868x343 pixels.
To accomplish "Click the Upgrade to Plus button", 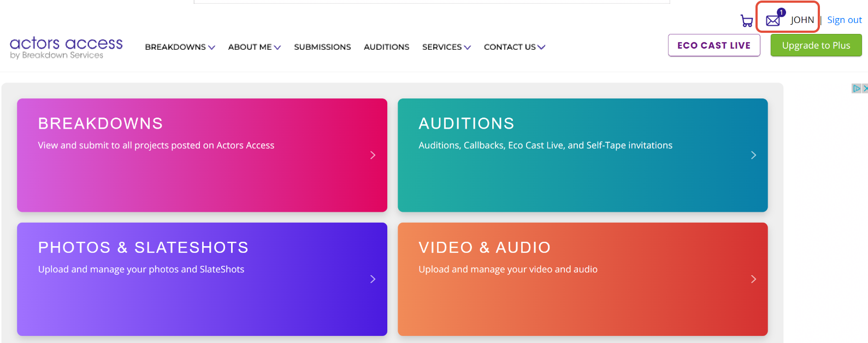I will click(x=816, y=45).
